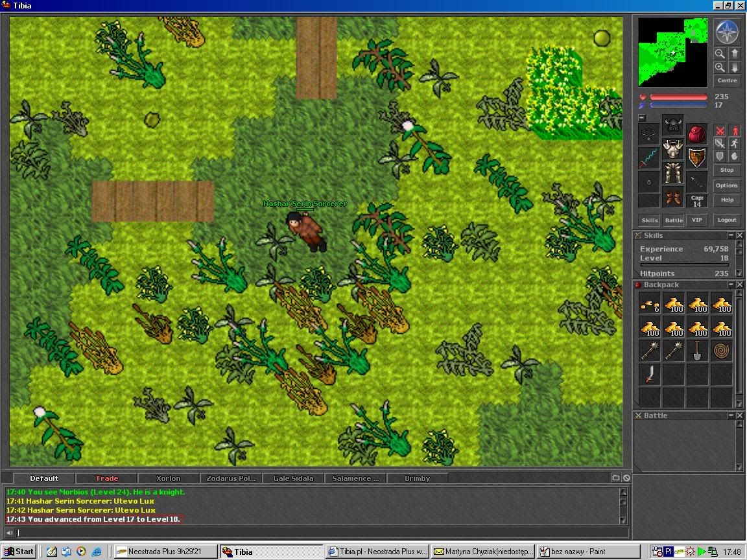Click the empty arrow ammunition slot
Screen dimensions: 747x560
pos(697,182)
